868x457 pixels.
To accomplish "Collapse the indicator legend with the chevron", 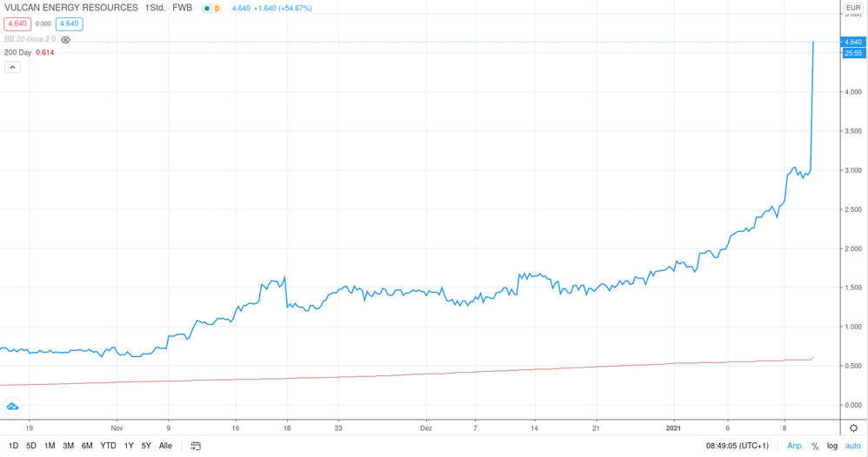I will tap(12, 67).
